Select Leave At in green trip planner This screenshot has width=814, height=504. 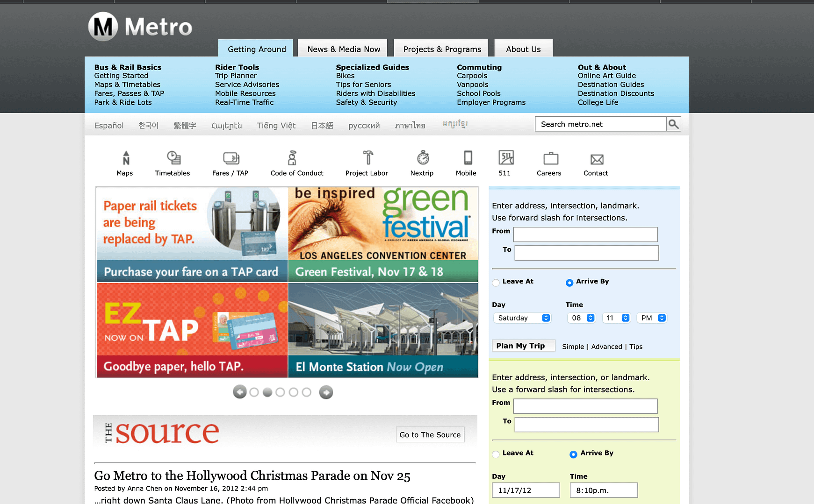(496, 454)
